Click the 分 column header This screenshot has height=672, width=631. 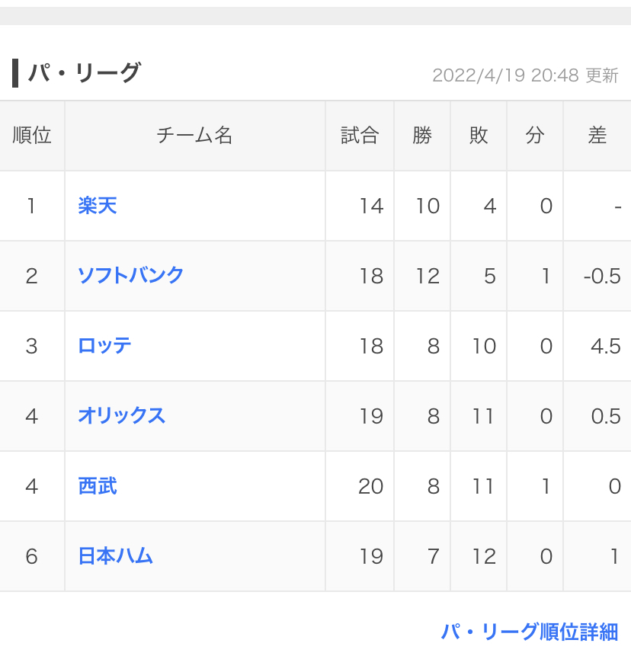535,136
